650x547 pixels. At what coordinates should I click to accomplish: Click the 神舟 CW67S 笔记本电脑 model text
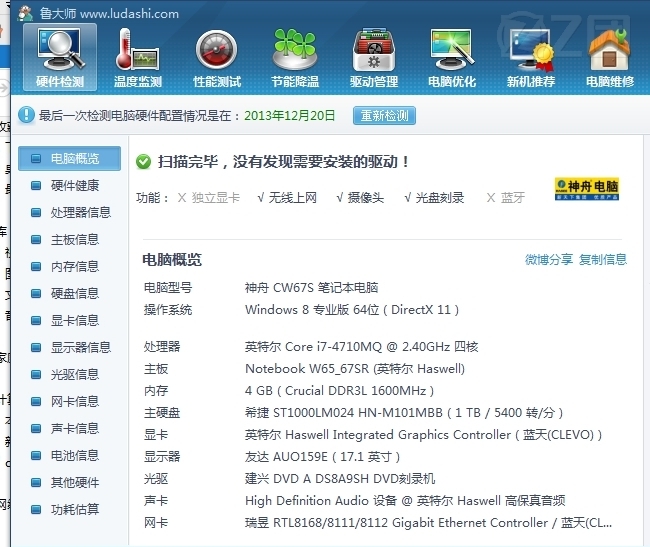(x=311, y=288)
